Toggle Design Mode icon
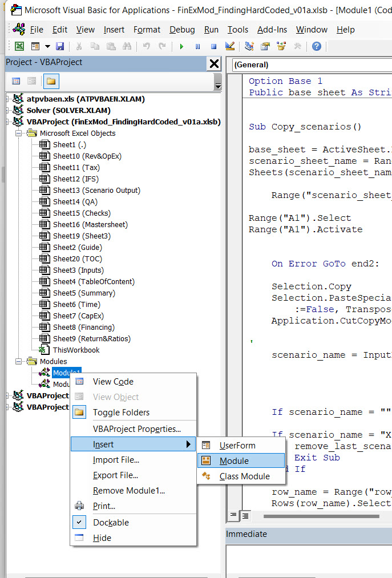The image size is (392, 578). (x=230, y=46)
